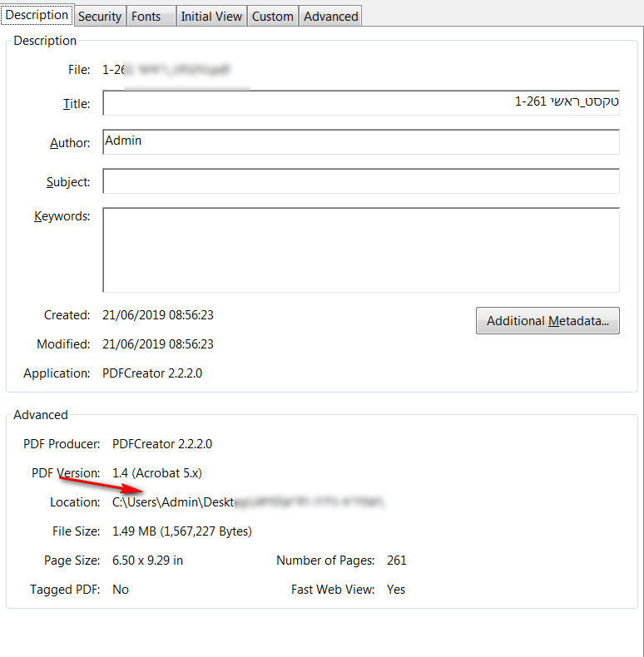Screen dimensions: 644x657
Task: Click the Fast Web View label
Action: click(x=333, y=590)
